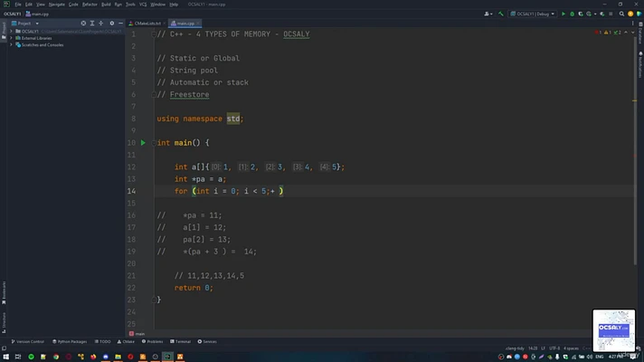
Task: Click Collapse All icon in Project panel
Action: 99,23
